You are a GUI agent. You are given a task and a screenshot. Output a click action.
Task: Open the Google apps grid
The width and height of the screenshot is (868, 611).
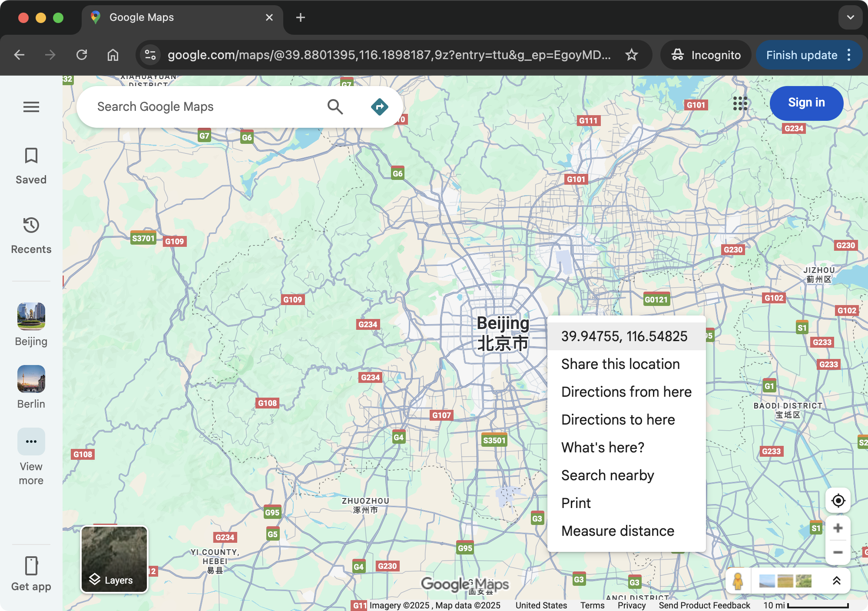click(x=740, y=104)
